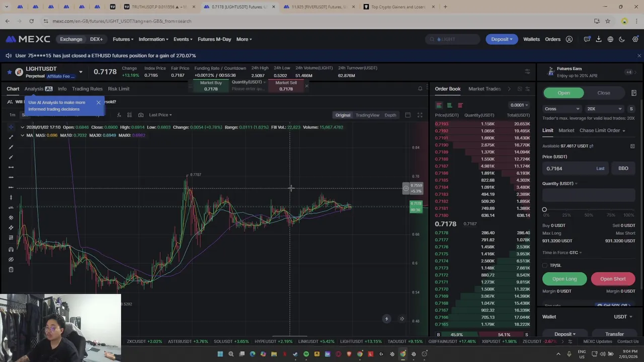Viewport: 644px width, 362px height.
Task: Open the messages chat icon
Action: [587, 39]
